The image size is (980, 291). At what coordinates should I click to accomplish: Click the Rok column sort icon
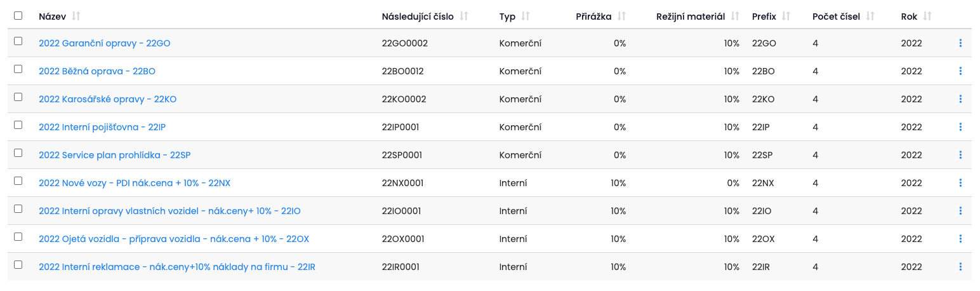pyautogui.click(x=927, y=17)
